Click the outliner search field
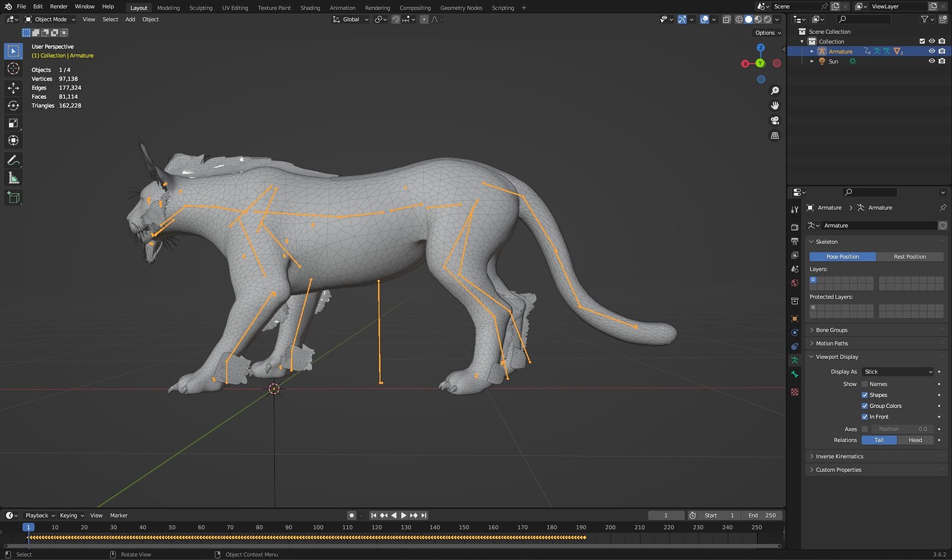 coord(864,20)
